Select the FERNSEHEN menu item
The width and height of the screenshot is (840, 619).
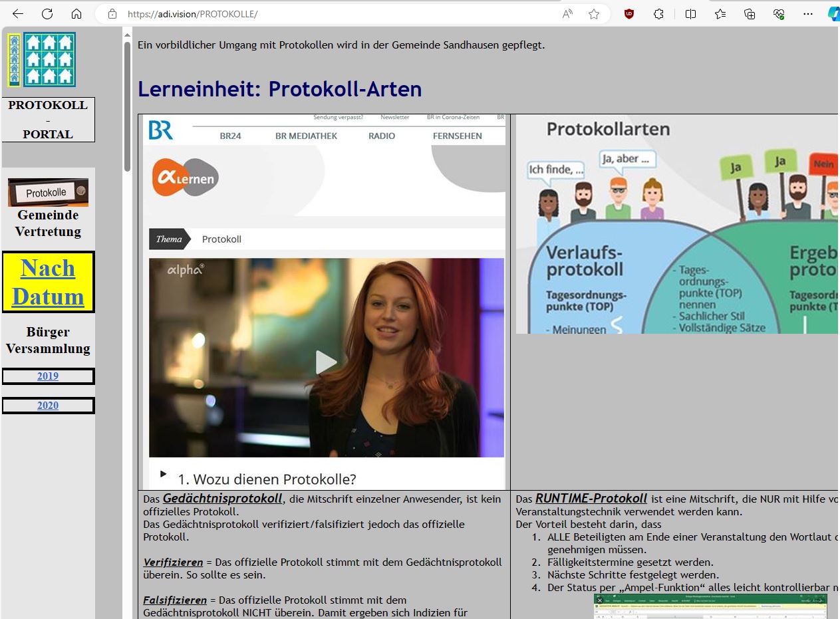point(457,136)
